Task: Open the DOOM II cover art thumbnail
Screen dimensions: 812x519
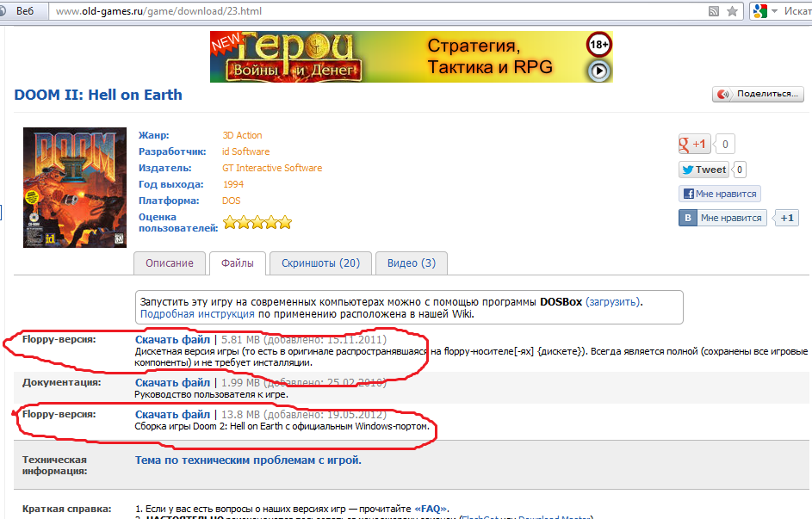Action: [x=75, y=188]
